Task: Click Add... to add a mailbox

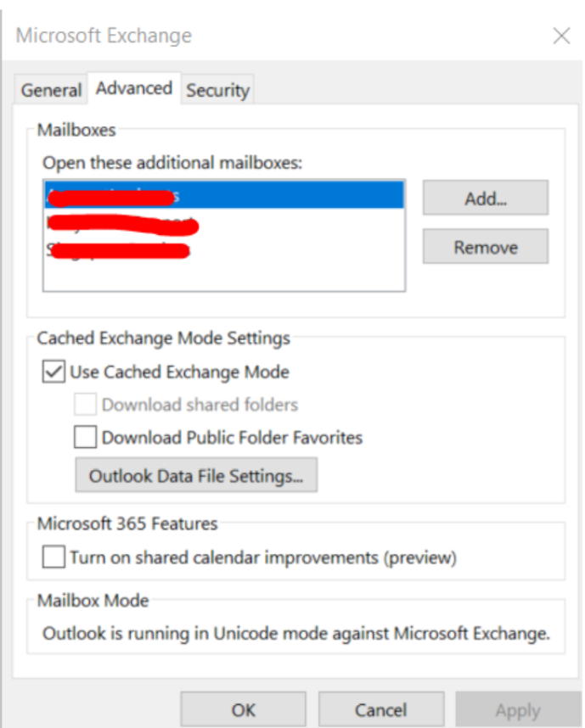Action: pyautogui.click(x=485, y=199)
